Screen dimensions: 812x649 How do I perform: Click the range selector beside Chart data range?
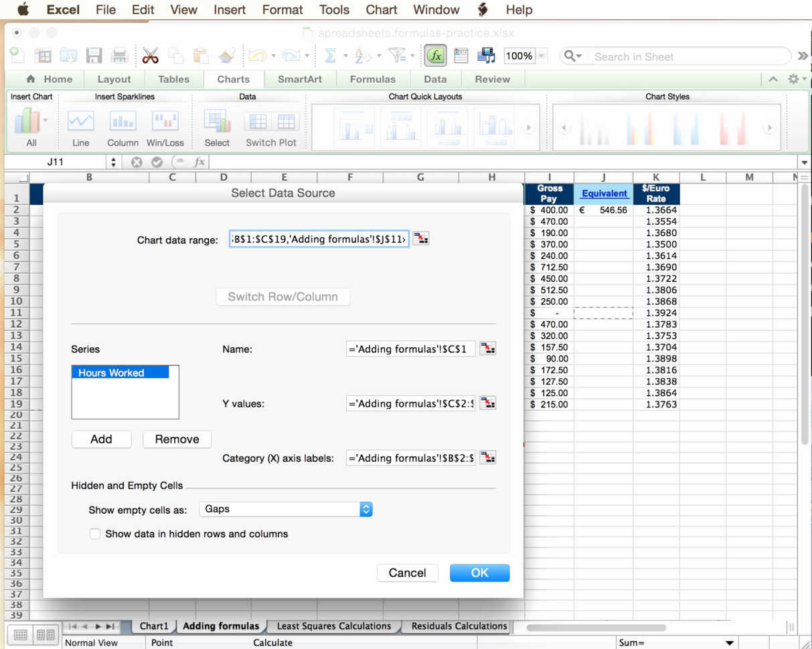tap(421, 238)
